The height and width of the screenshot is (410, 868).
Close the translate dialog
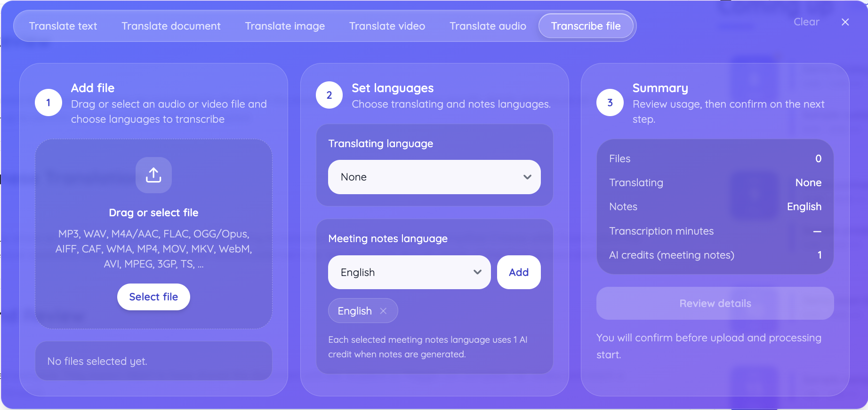point(845,22)
